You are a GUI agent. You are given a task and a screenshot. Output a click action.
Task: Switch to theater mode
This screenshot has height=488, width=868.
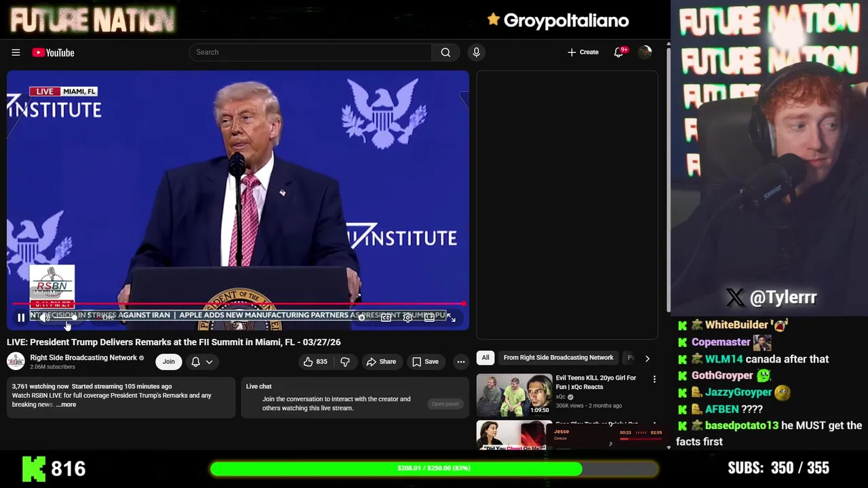point(429,317)
